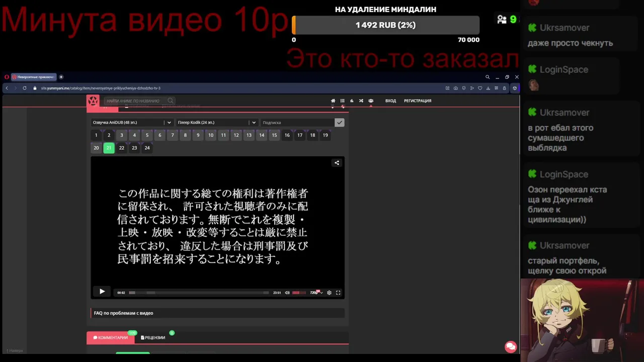Click the chat message даже просто чекнуть
Screen dimensions: 644x362
[x=570, y=43]
